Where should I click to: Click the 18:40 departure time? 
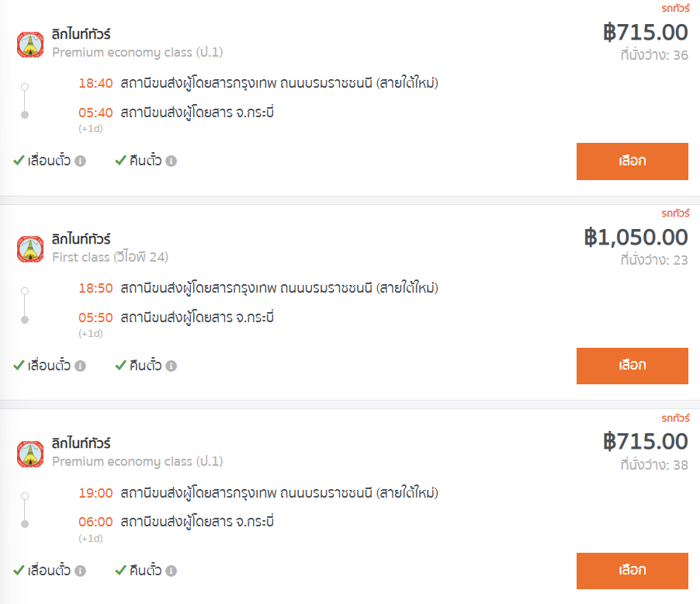pos(95,83)
